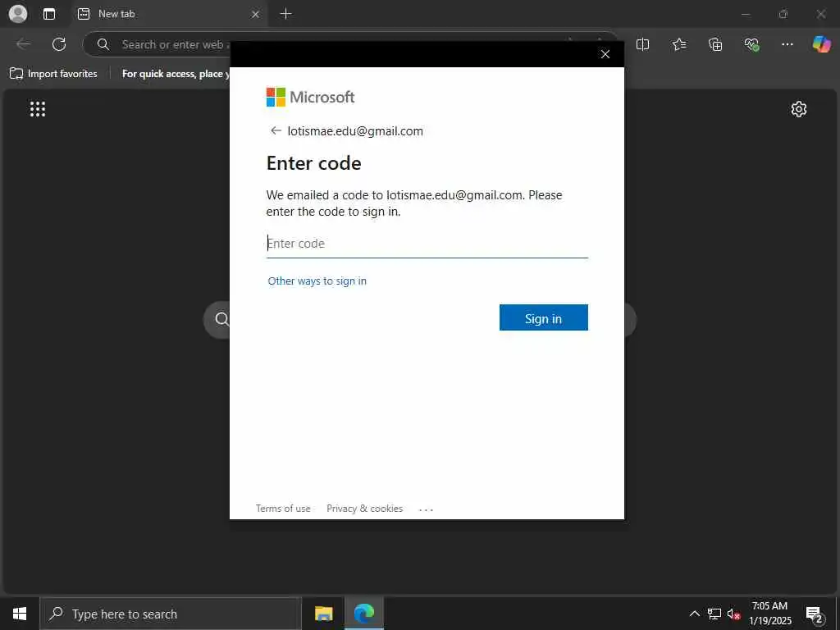Click the taskbar Type here to search box
The width and height of the screenshot is (840, 630).
[x=171, y=614]
